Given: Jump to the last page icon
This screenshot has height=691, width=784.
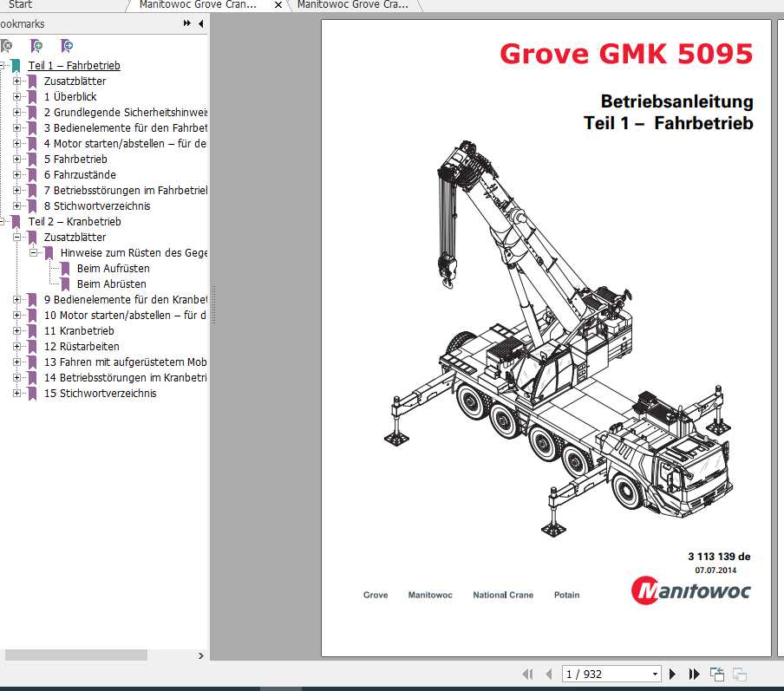Looking at the screenshot, I should 692,674.
